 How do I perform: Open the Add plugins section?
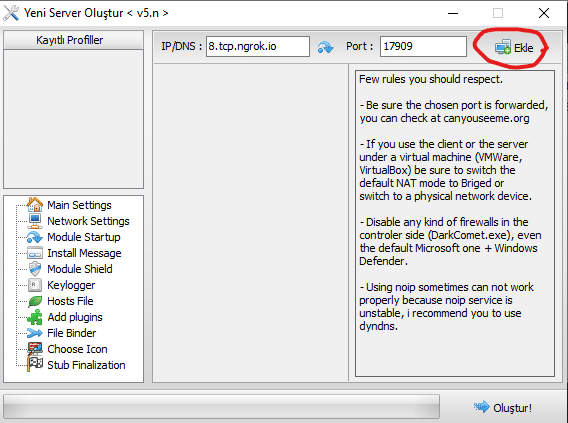(75, 317)
